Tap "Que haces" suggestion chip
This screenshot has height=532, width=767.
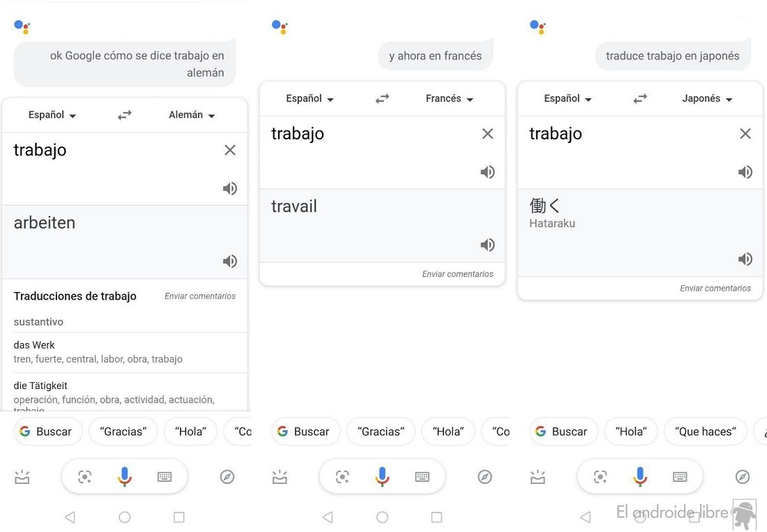click(705, 432)
